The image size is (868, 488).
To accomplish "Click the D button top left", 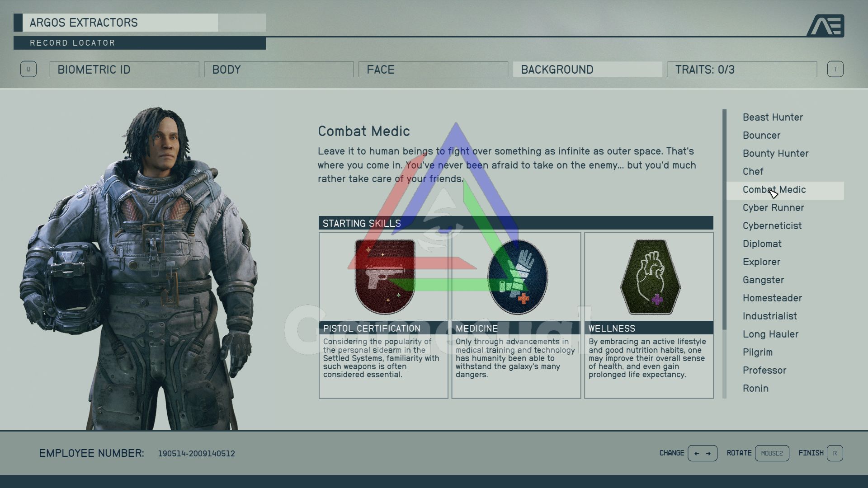I will point(28,69).
